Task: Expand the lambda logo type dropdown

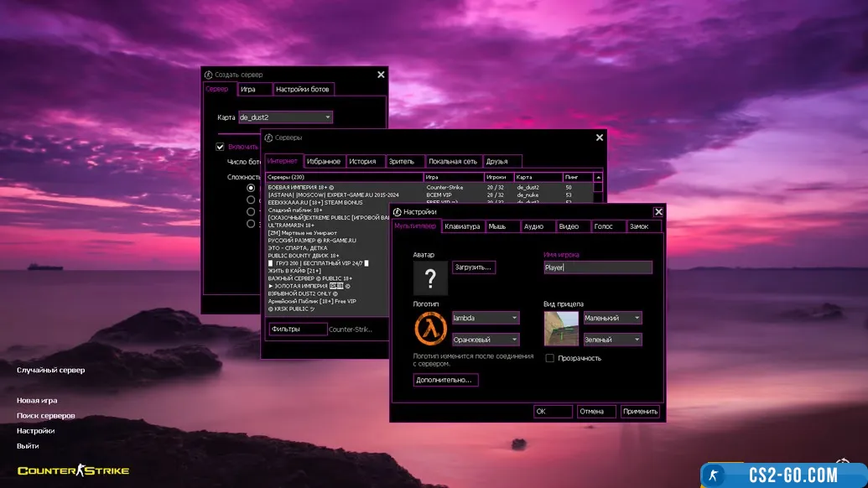Action: coord(486,318)
